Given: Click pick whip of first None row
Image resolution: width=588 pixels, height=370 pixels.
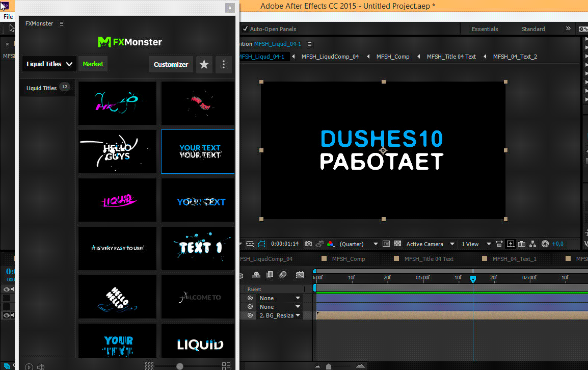Looking at the screenshot, I should pyautogui.click(x=250, y=298).
